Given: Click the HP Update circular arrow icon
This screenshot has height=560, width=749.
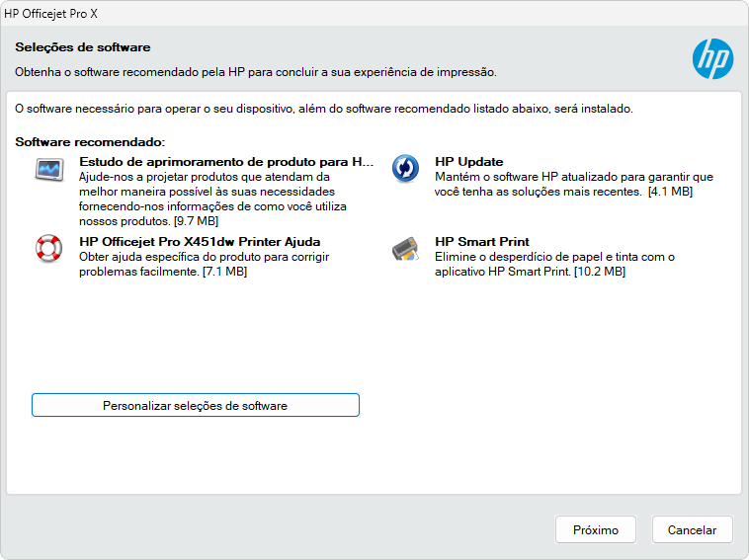Looking at the screenshot, I should [405, 169].
